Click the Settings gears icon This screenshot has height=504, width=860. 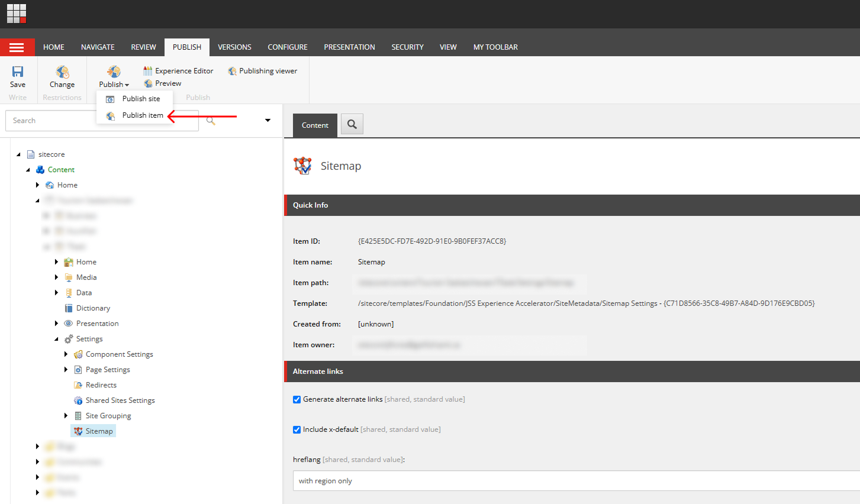click(69, 339)
